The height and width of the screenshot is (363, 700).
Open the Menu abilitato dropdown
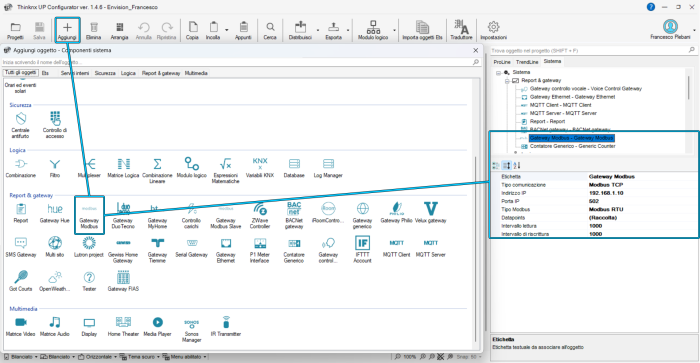tap(184, 357)
